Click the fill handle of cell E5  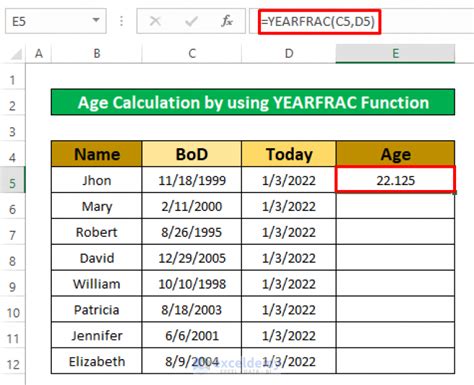point(455,193)
